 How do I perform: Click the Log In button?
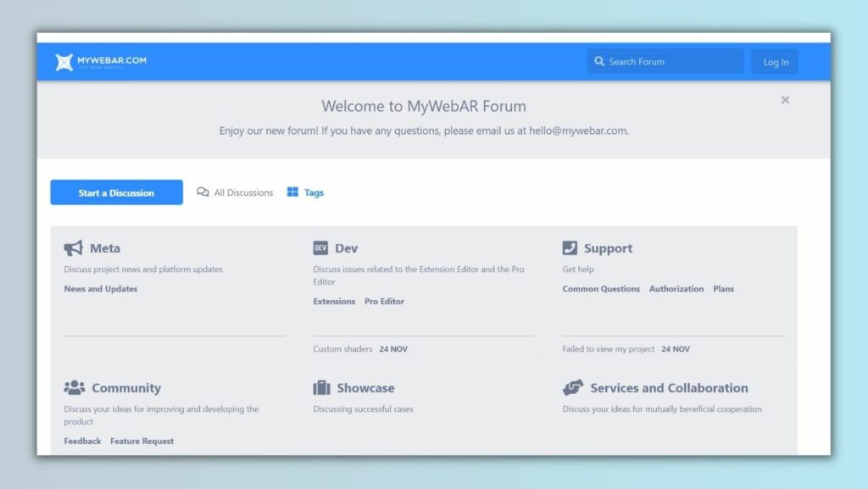(775, 62)
